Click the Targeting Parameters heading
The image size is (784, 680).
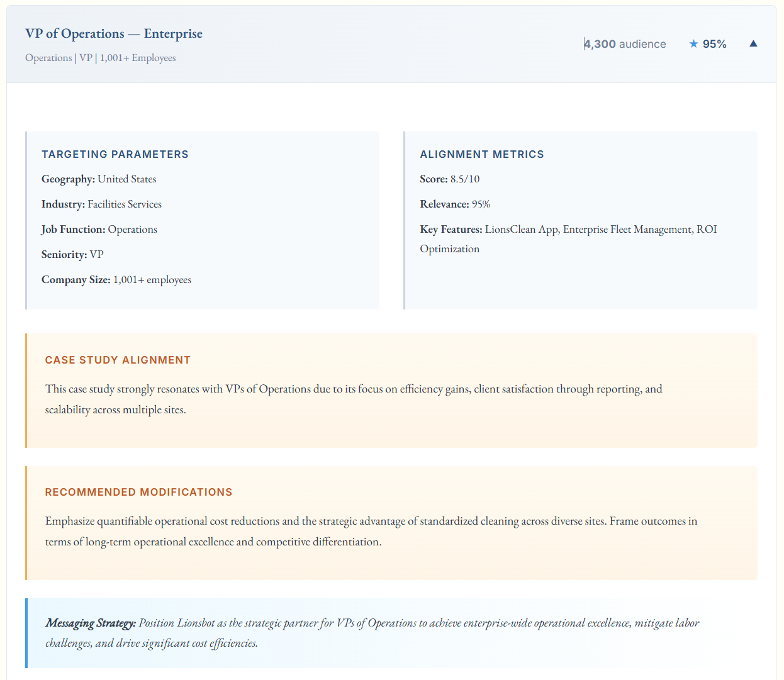[x=115, y=154]
